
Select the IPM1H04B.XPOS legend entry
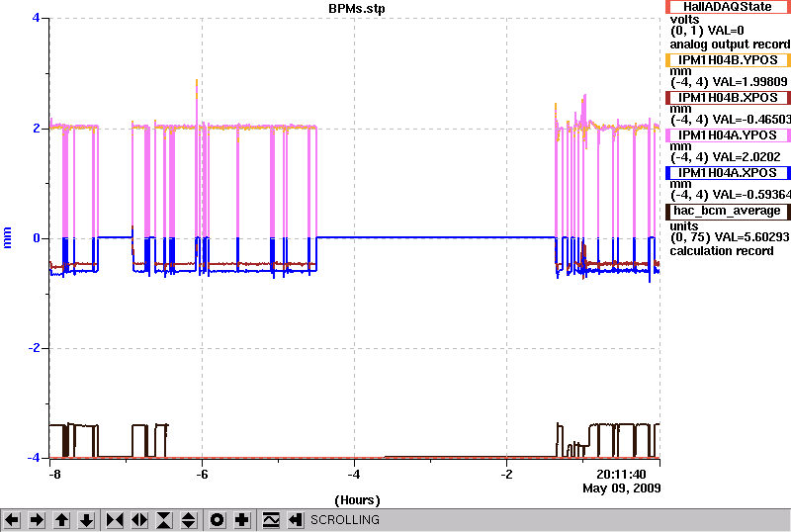pos(728,98)
